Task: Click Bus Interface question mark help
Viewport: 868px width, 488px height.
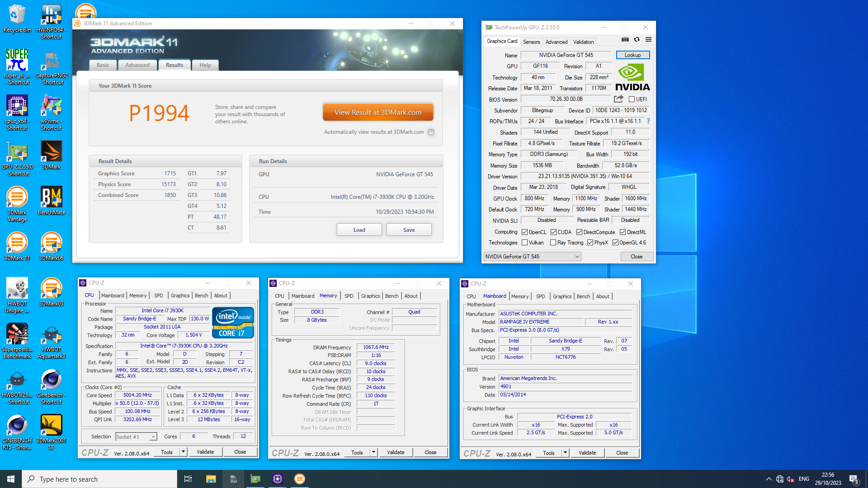Action: coord(648,121)
